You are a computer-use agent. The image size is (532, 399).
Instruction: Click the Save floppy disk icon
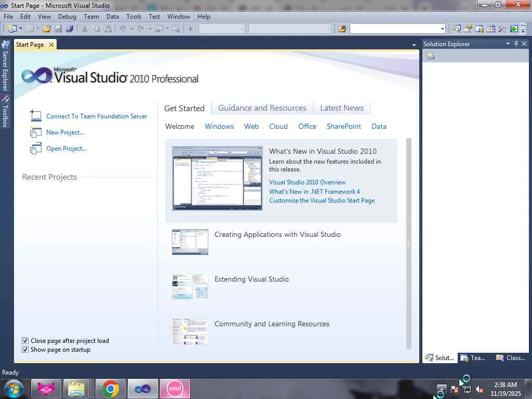click(x=58, y=29)
